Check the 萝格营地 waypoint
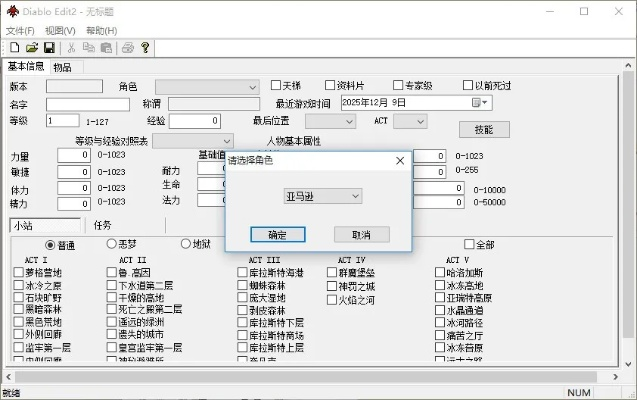The image size is (637, 400). coord(18,272)
